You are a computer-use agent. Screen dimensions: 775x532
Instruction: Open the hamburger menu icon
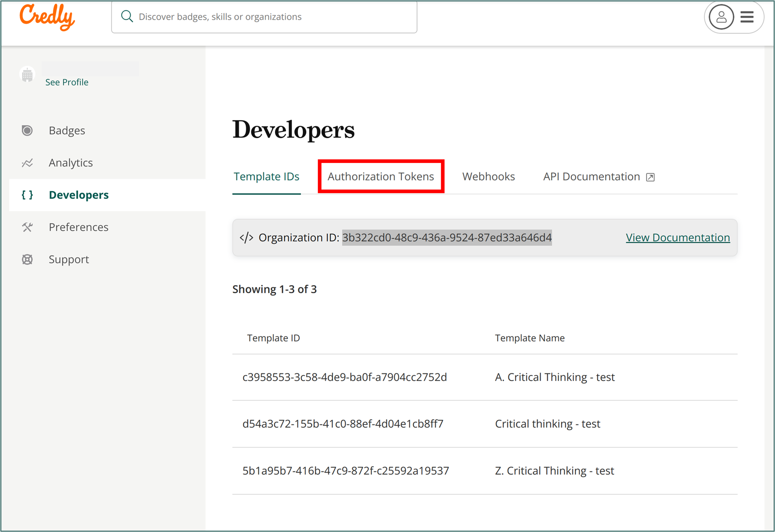pos(747,17)
